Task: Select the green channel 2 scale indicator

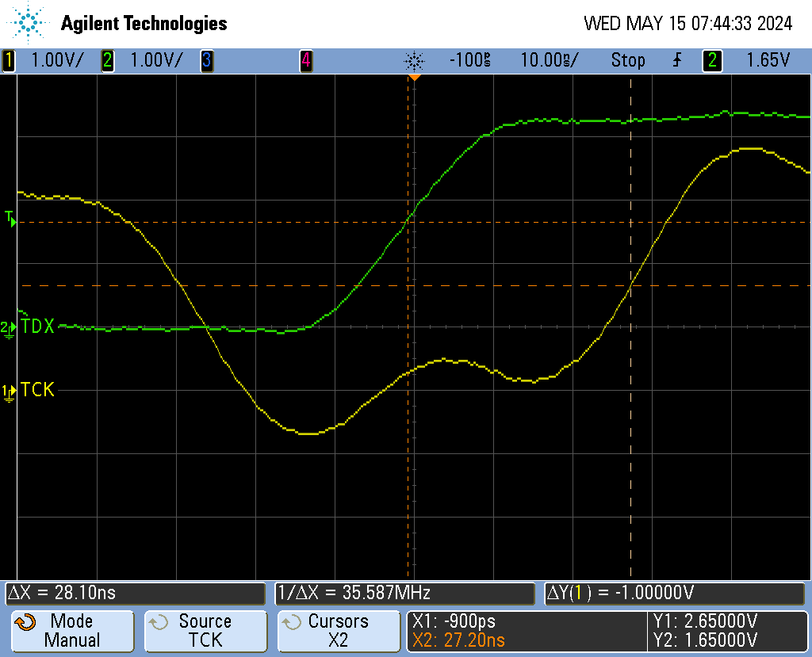Action: [107, 60]
